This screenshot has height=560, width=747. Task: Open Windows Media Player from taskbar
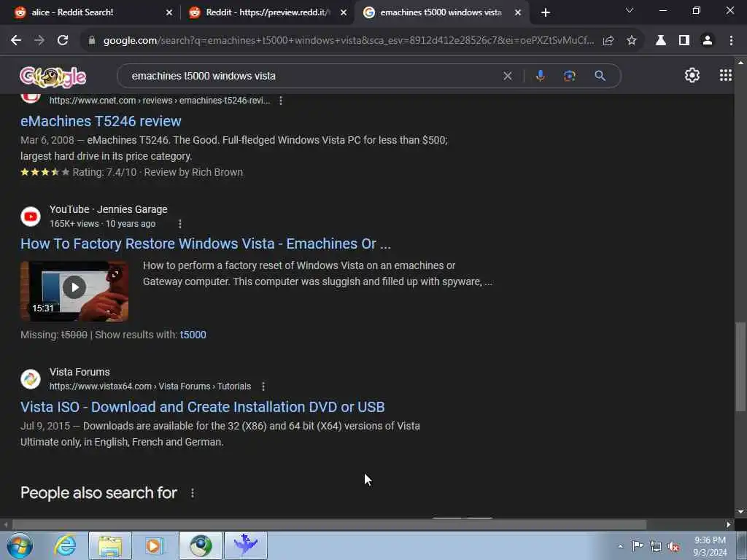pyautogui.click(x=155, y=545)
